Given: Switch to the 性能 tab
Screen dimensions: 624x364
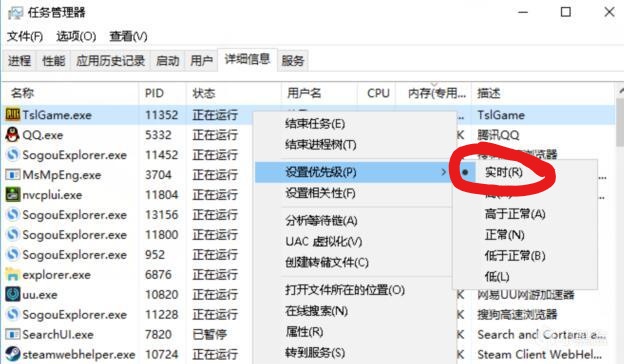Looking at the screenshot, I should (54, 61).
